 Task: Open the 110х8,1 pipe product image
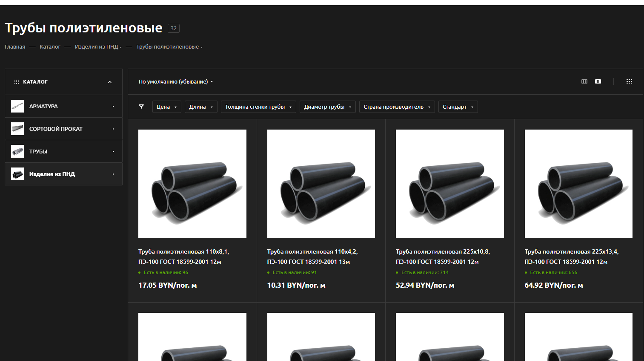(x=192, y=184)
